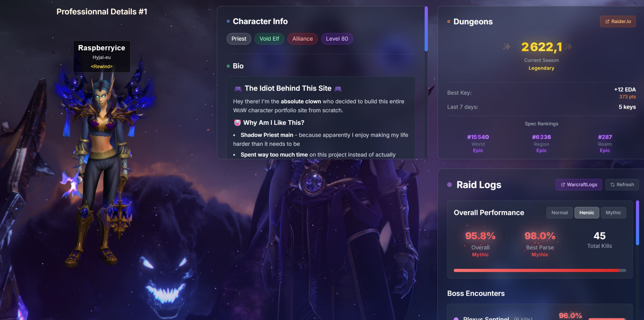The width and height of the screenshot is (644, 320).
Task: Click the Void Elf race tag
Action: (x=269, y=39)
